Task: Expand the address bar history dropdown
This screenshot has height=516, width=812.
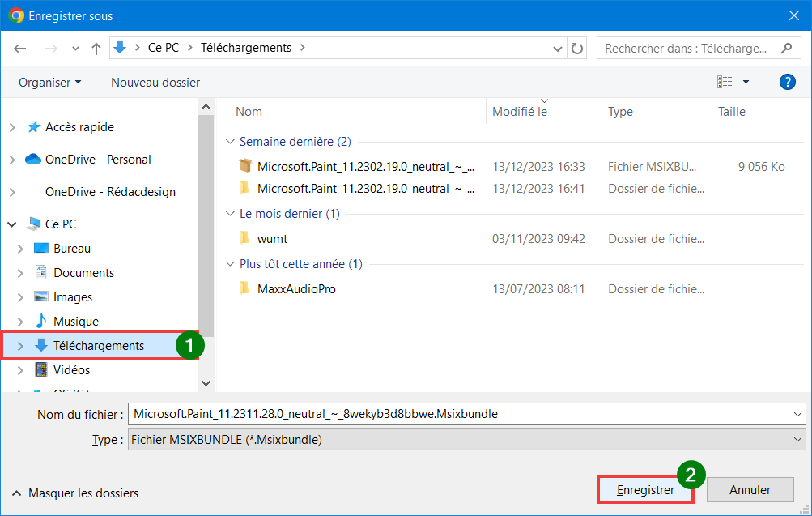Action: click(x=557, y=49)
